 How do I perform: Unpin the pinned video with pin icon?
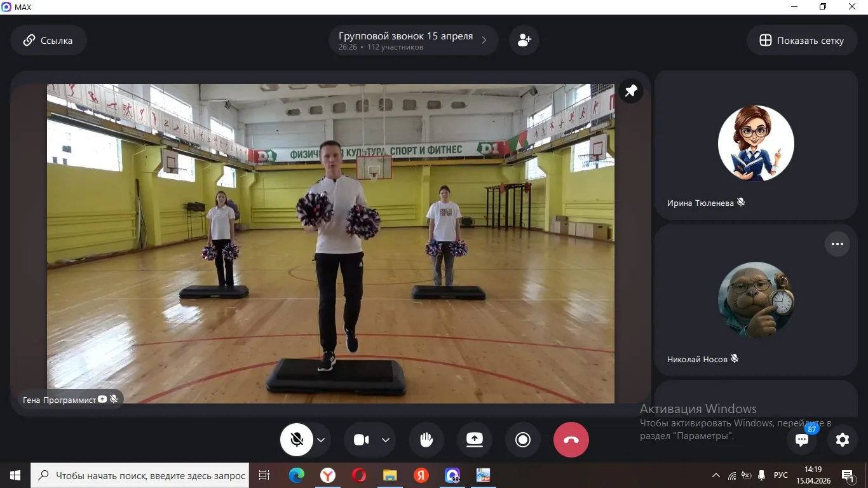[630, 91]
